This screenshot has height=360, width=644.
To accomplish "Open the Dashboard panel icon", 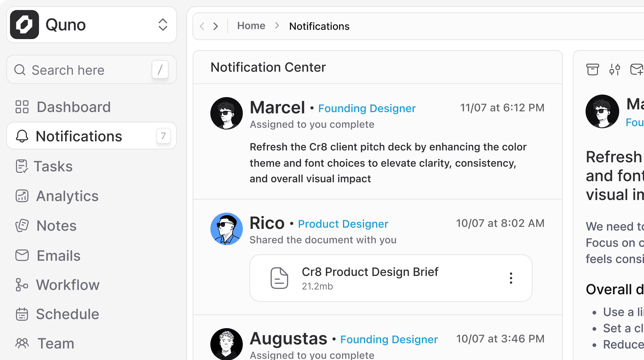I will [x=22, y=107].
